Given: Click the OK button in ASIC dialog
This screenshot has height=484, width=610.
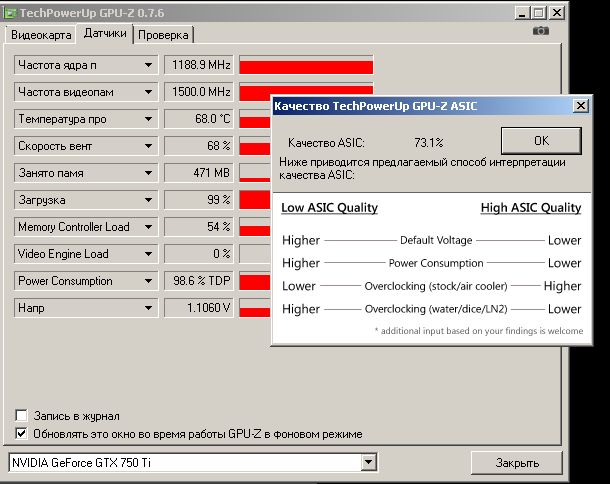Looking at the screenshot, I should [x=541, y=140].
